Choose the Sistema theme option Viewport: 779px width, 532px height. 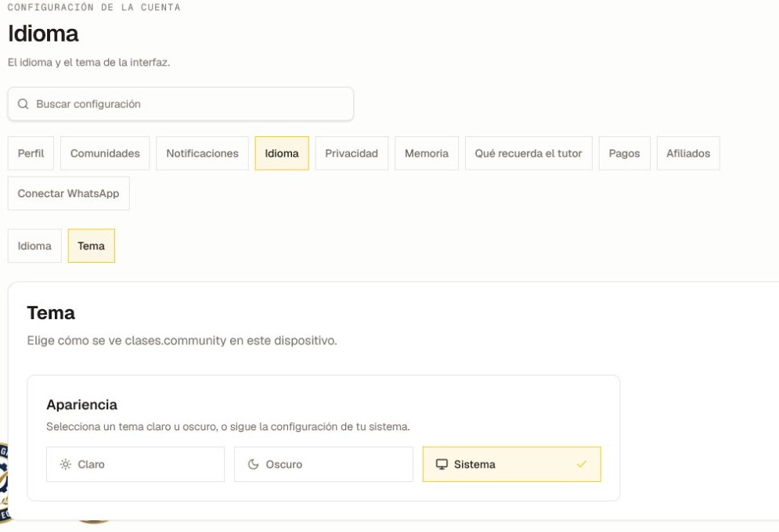[x=512, y=465]
